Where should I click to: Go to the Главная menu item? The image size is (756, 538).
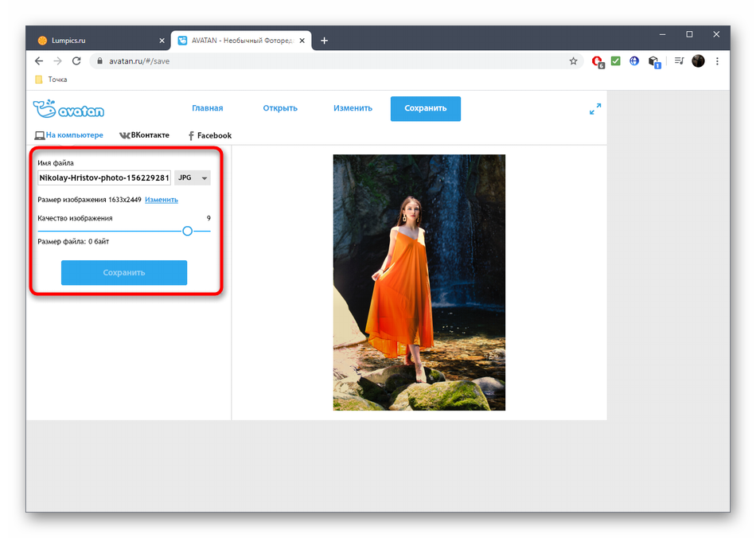pyautogui.click(x=207, y=108)
